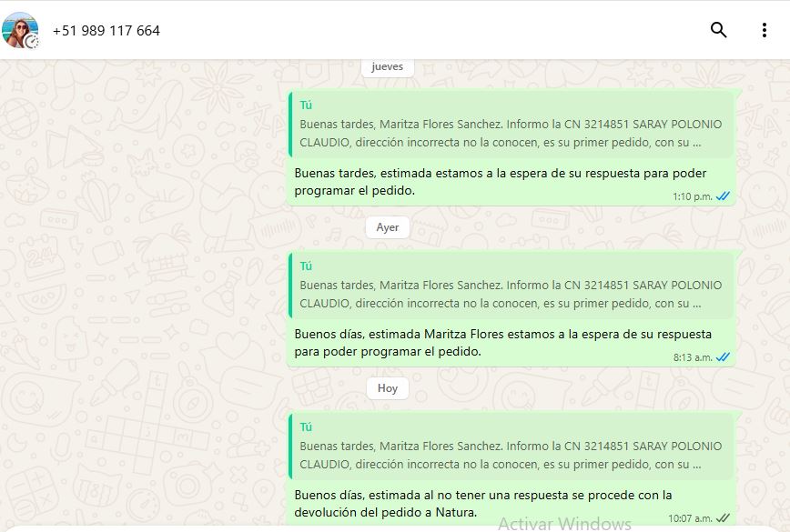Click the gray delivered ticks at 10:07 a.m.

724,518
